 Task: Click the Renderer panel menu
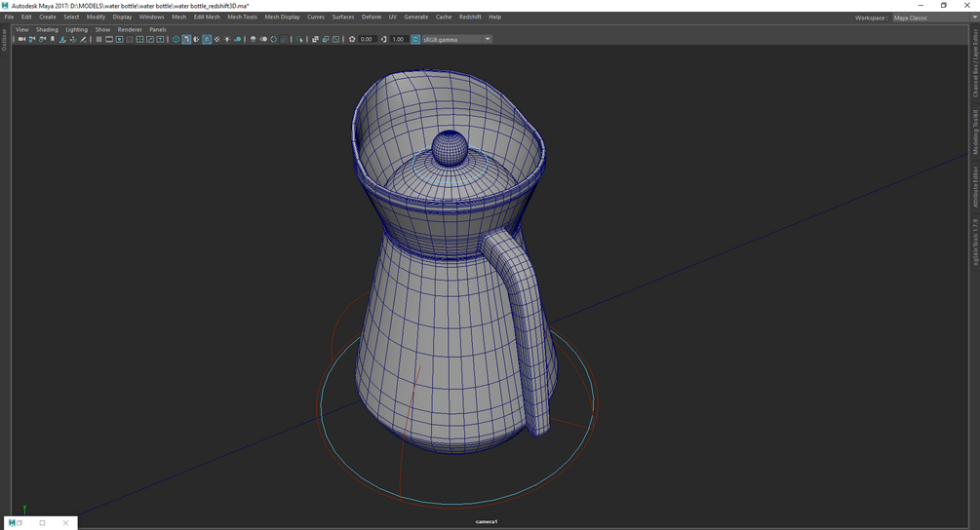pyautogui.click(x=130, y=29)
